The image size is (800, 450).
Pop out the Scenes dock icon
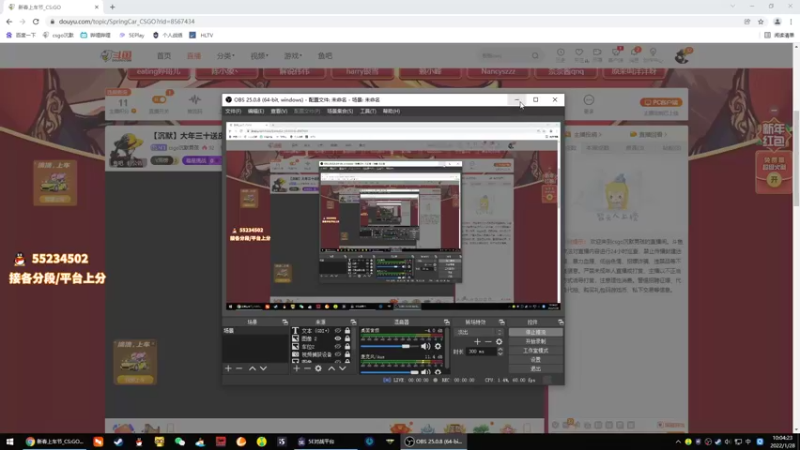pyautogui.click(x=285, y=322)
